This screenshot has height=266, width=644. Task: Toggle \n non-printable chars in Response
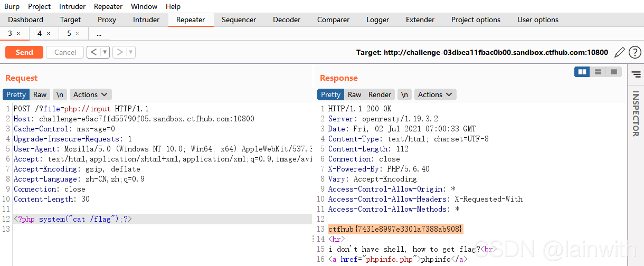(404, 94)
